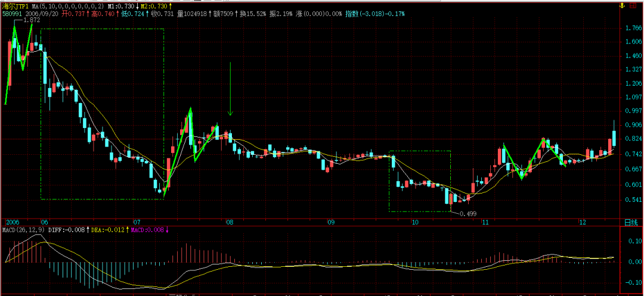Click the MACD(26,12,9) indicator label
This screenshot has width=644, height=296.
tap(24, 230)
